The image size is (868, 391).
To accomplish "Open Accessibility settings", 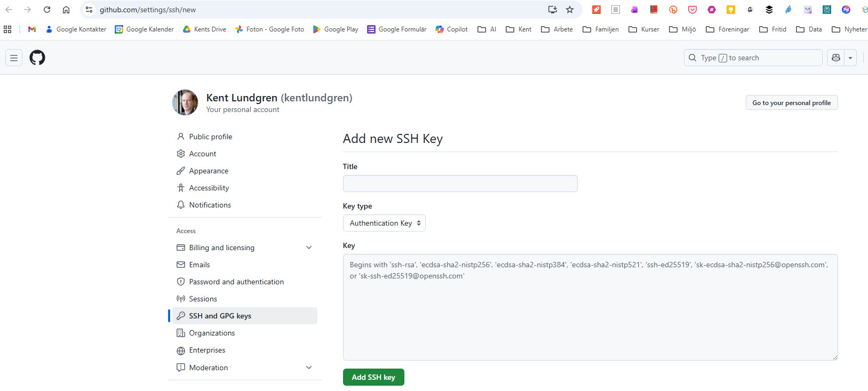I will [245, 188].
